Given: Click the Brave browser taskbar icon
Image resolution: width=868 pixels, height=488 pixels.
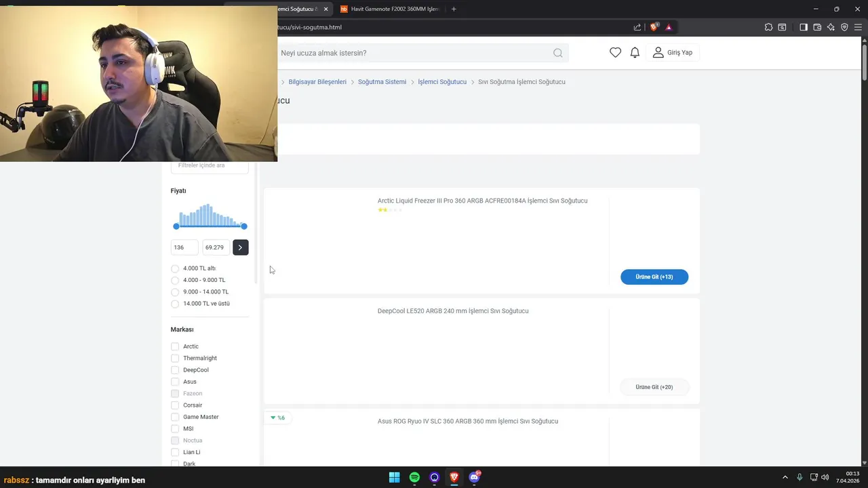Looking at the screenshot, I should click(x=454, y=477).
